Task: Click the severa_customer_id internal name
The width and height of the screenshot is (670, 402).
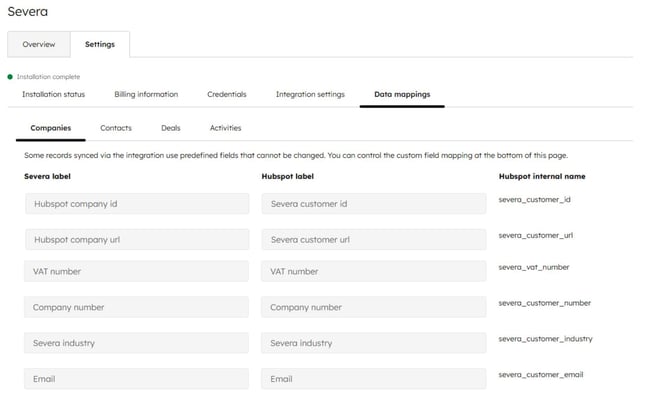Action: [535, 200]
